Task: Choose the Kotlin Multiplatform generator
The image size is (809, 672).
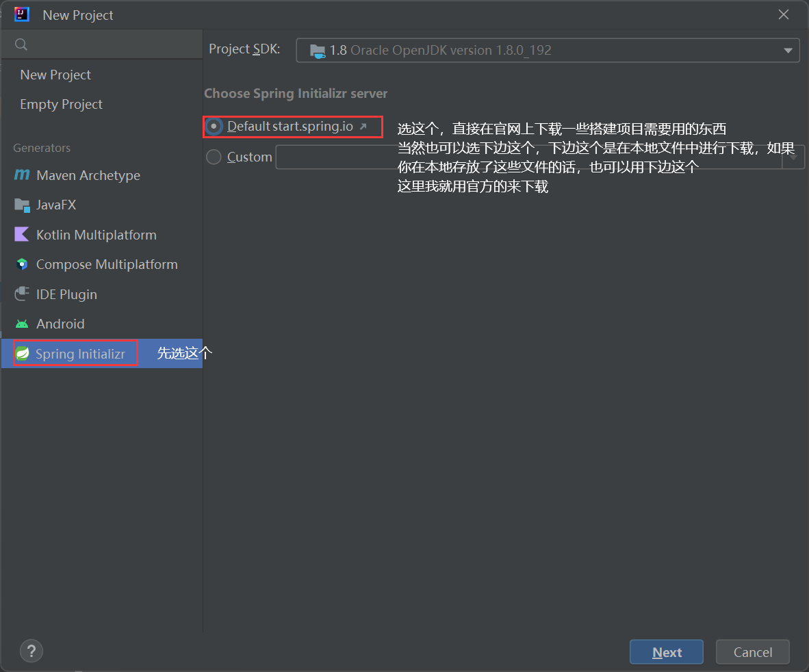Action: point(102,235)
